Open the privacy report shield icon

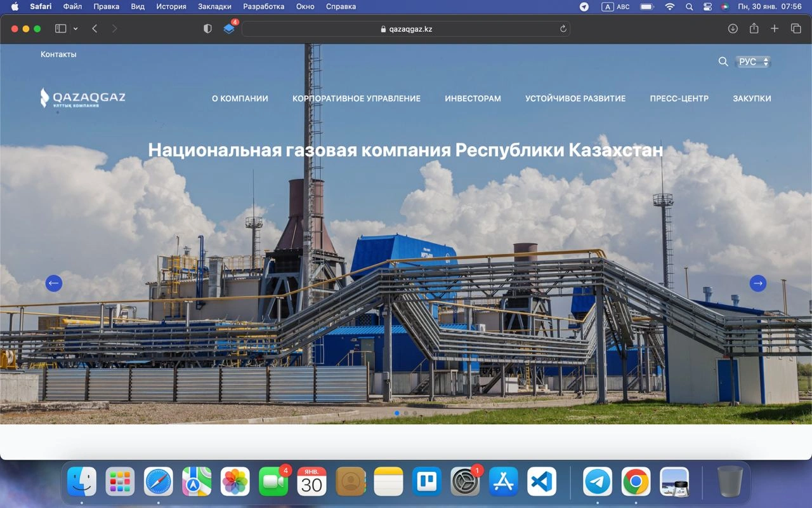207,29
